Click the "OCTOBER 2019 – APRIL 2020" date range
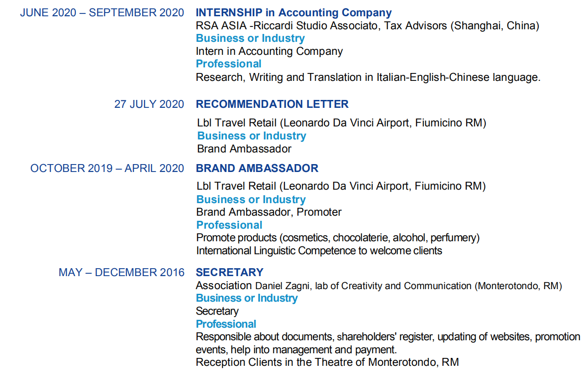Screen dimensions: 588x370 pos(107,168)
